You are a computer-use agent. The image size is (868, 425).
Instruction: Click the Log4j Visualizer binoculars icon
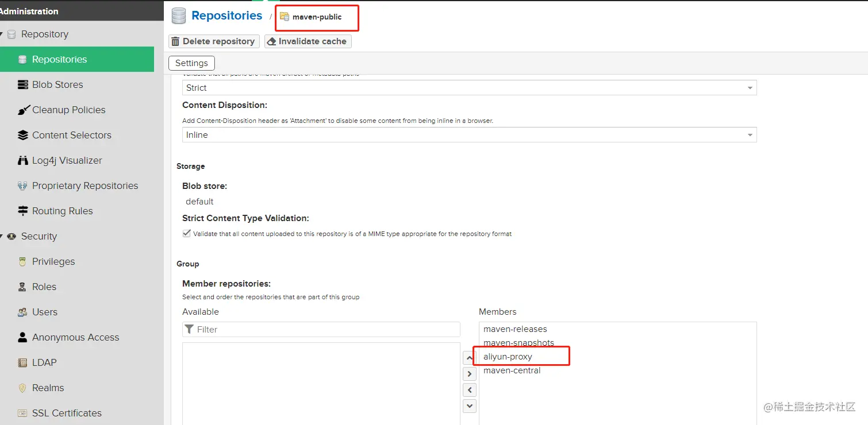(22, 161)
